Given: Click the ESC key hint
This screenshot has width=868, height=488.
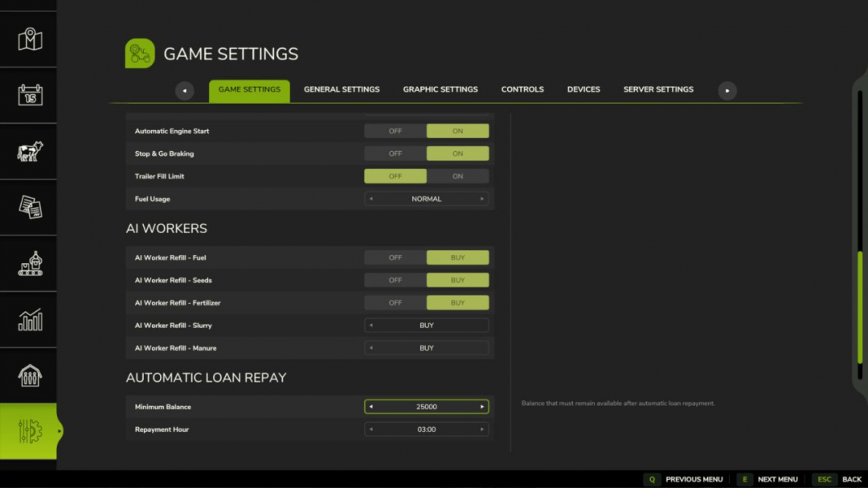Looking at the screenshot, I should 825,479.
